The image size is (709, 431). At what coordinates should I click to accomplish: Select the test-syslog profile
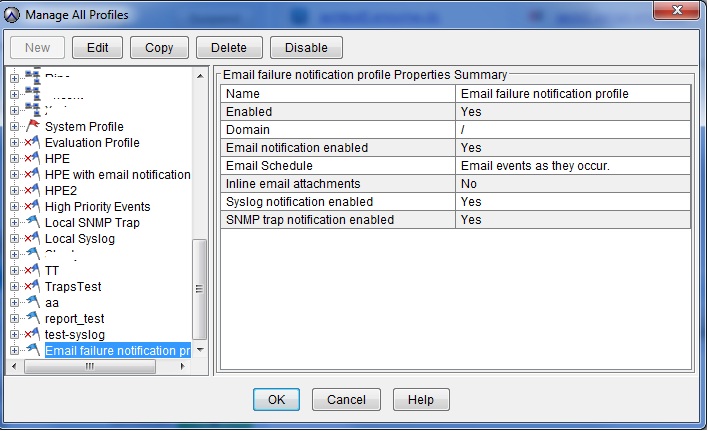pyautogui.click(x=75, y=335)
